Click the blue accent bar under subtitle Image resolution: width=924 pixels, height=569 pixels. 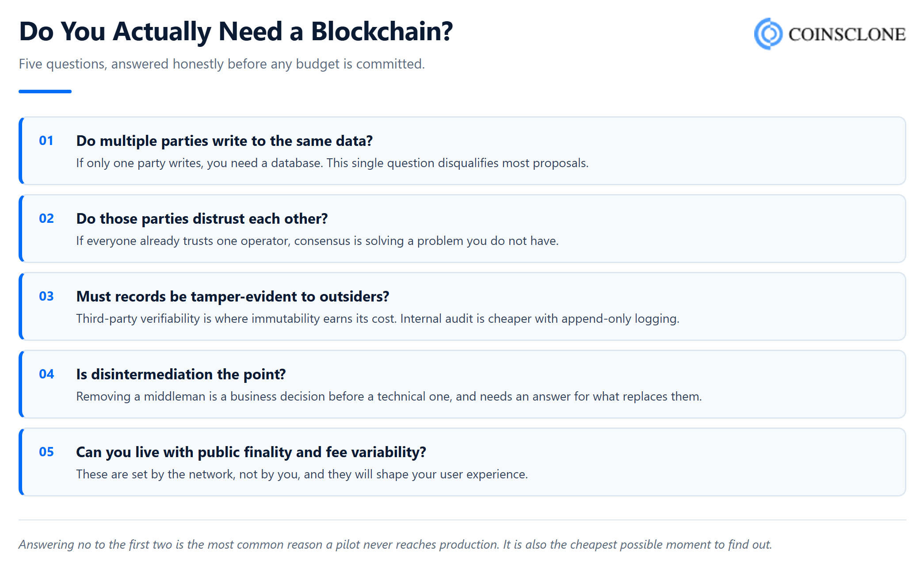45,92
